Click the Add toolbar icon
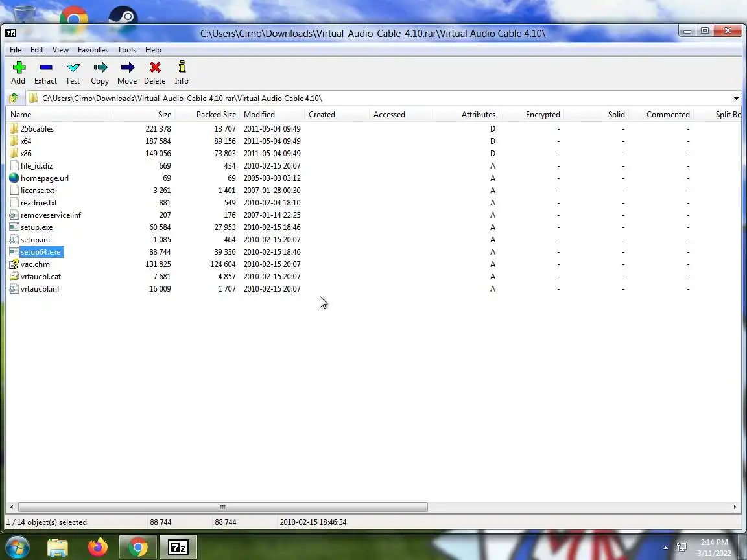This screenshot has width=747, height=560. (19, 67)
